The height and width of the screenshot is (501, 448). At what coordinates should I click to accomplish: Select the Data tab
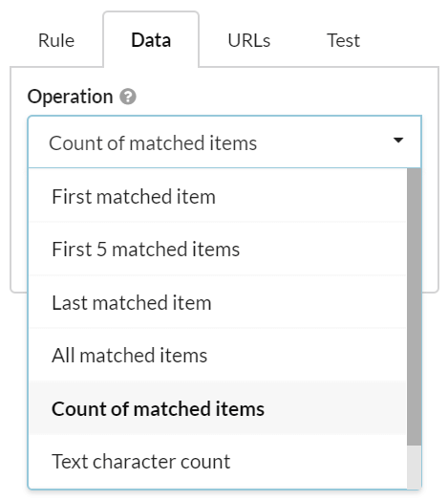[151, 40]
